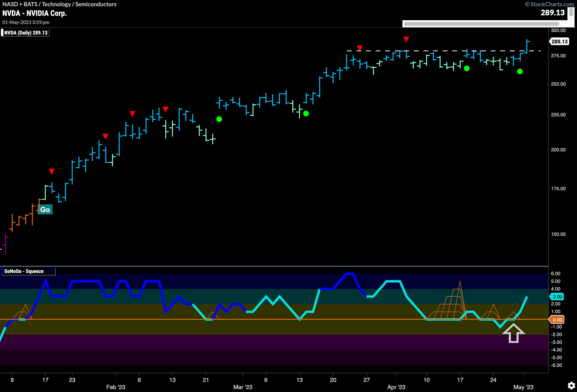Click the red triangle marker above 275 dashed line
Viewport: 577px width, 392px height.
[x=359, y=48]
